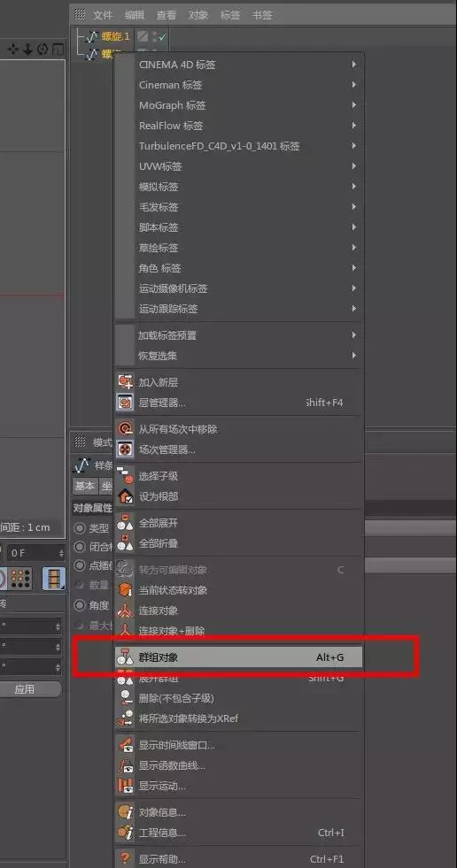Click the 加入新层 layer icon
This screenshot has width=457, height=868.
[126, 382]
